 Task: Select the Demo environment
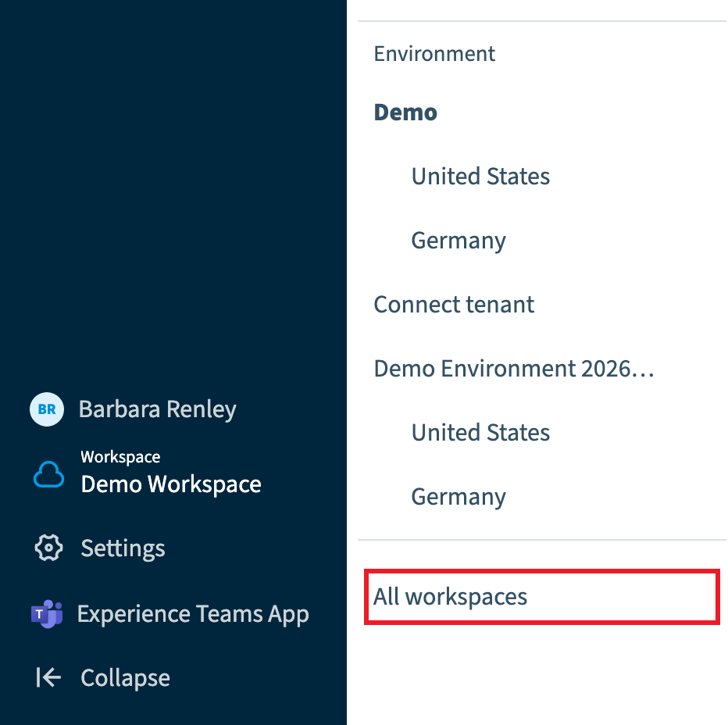[405, 112]
